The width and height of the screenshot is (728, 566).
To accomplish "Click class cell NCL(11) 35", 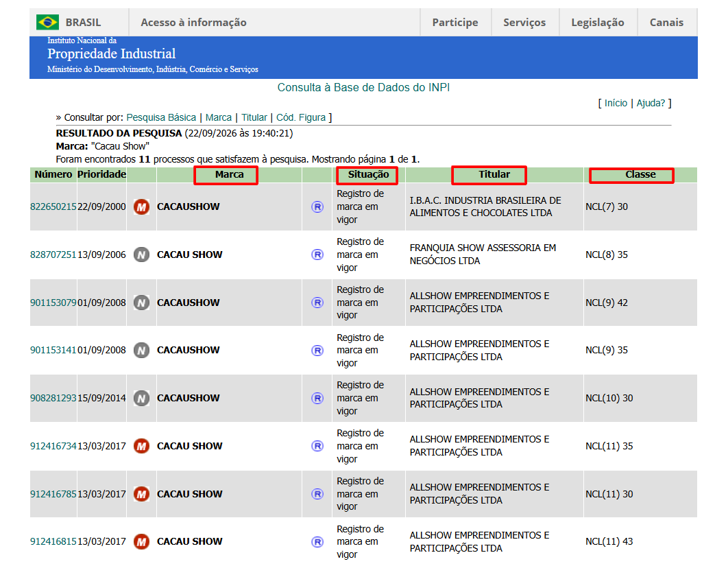I will (609, 446).
